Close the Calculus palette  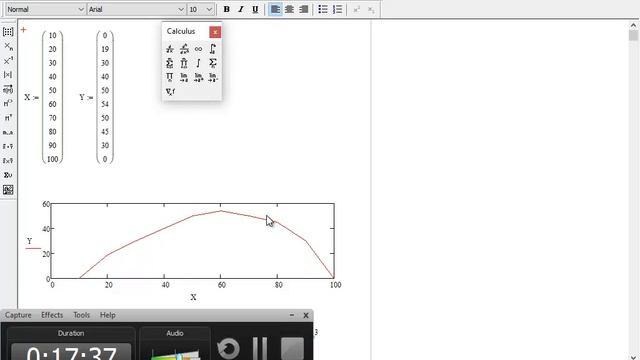(215, 32)
